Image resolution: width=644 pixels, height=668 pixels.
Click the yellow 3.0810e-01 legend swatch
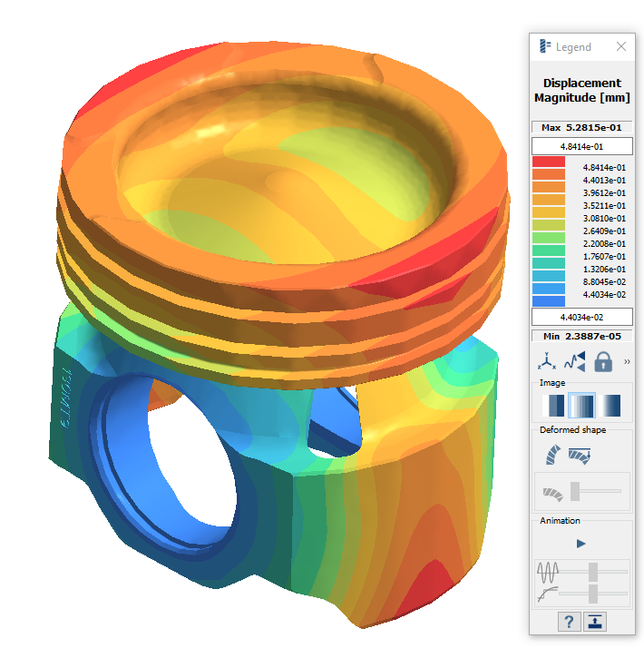549,212
